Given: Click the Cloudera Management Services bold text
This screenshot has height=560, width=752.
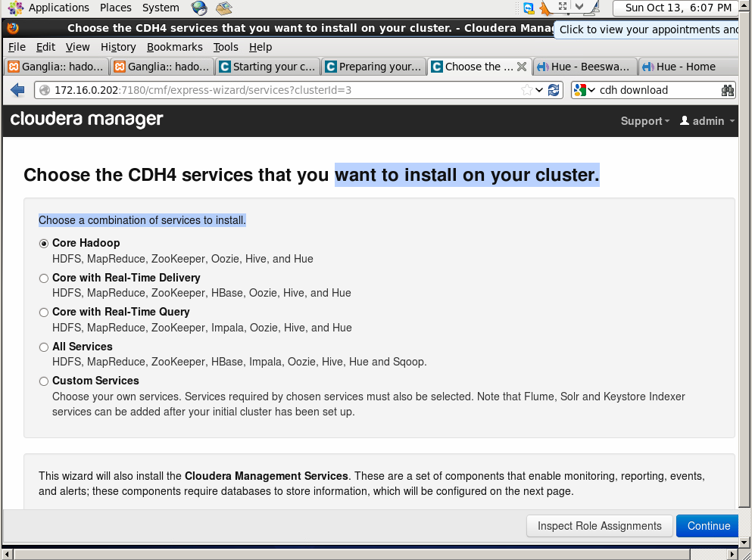Looking at the screenshot, I should (266, 476).
